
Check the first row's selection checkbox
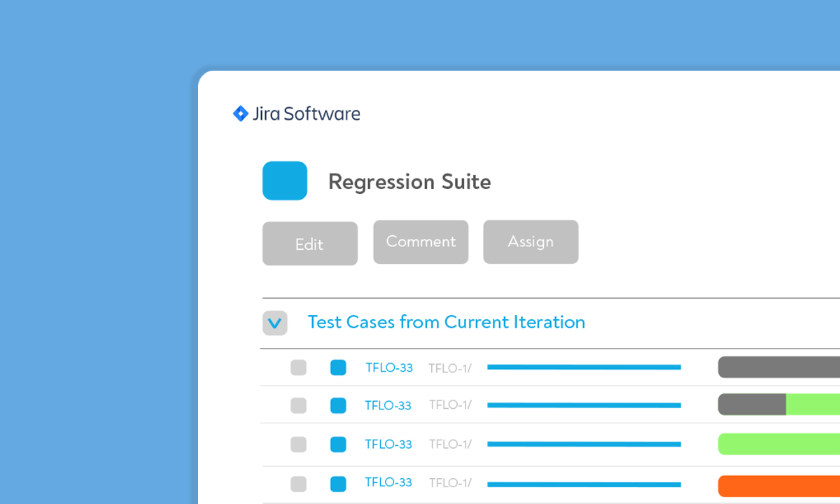click(299, 367)
